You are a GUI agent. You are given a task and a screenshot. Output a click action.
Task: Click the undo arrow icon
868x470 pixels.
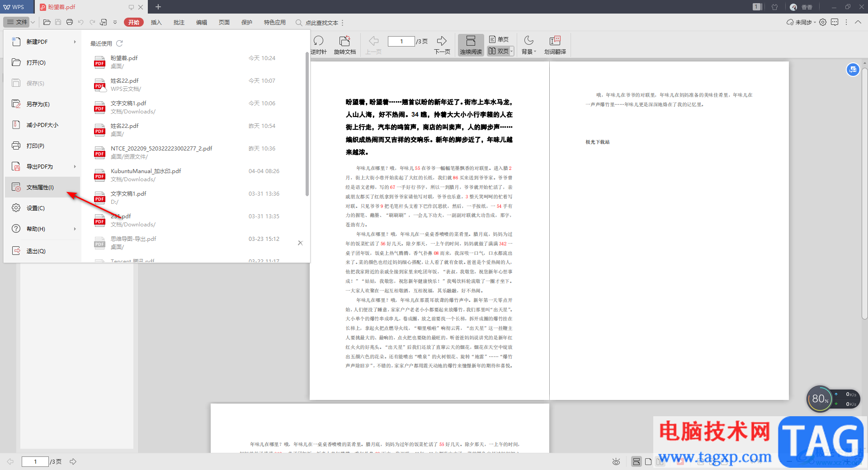click(80, 22)
